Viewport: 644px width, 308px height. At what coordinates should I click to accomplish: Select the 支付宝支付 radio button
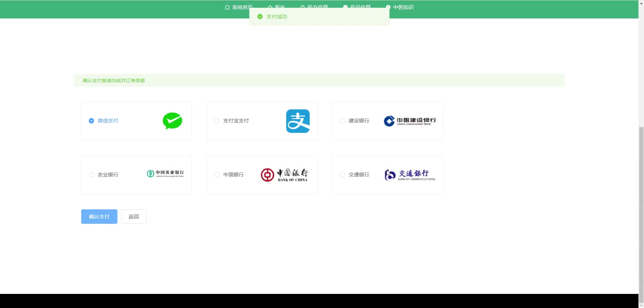217,121
